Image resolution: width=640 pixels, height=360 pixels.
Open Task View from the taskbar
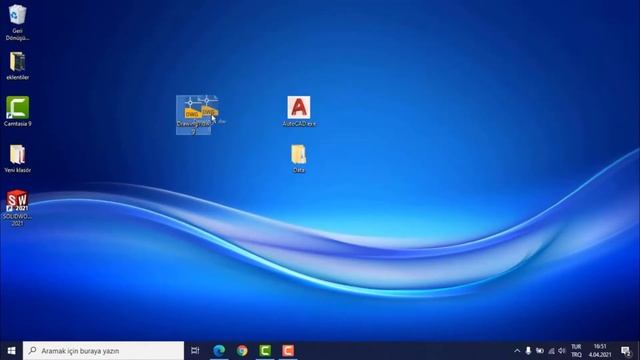pos(195,351)
